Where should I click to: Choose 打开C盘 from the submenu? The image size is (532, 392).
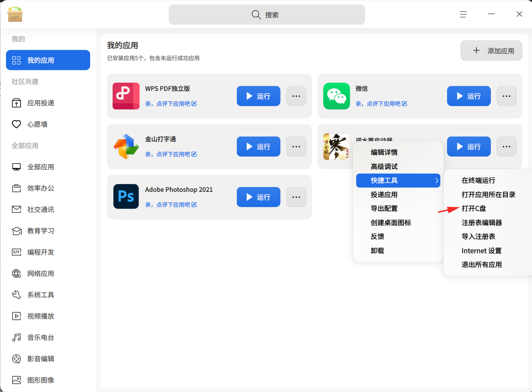(x=474, y=208)
